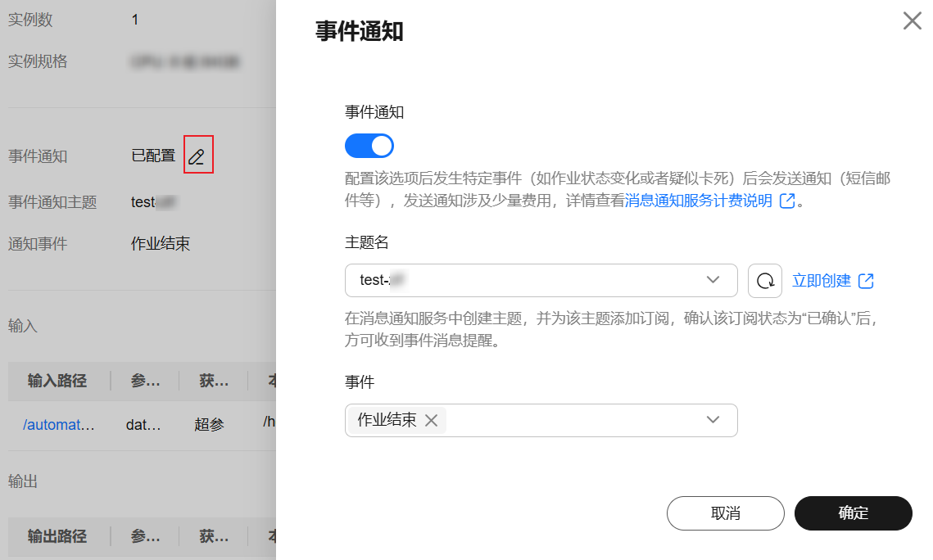Expand the 事件 dropdown arrow
Screen dimensions: 933x560
point(713,420)
